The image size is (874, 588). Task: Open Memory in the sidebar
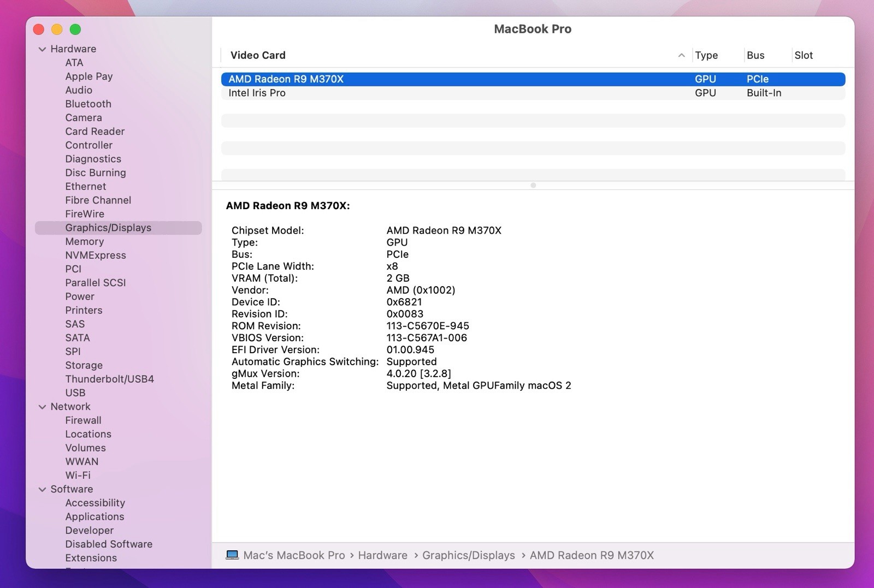(x=84, y=241)
